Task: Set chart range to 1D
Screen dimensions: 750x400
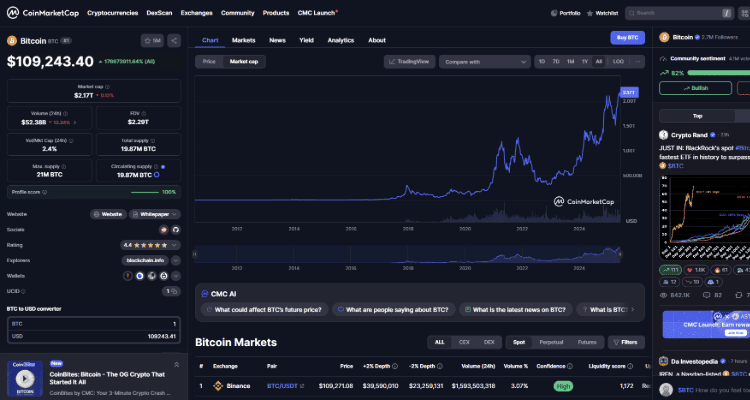Action: pyautogui.click(x=542, y=62)
